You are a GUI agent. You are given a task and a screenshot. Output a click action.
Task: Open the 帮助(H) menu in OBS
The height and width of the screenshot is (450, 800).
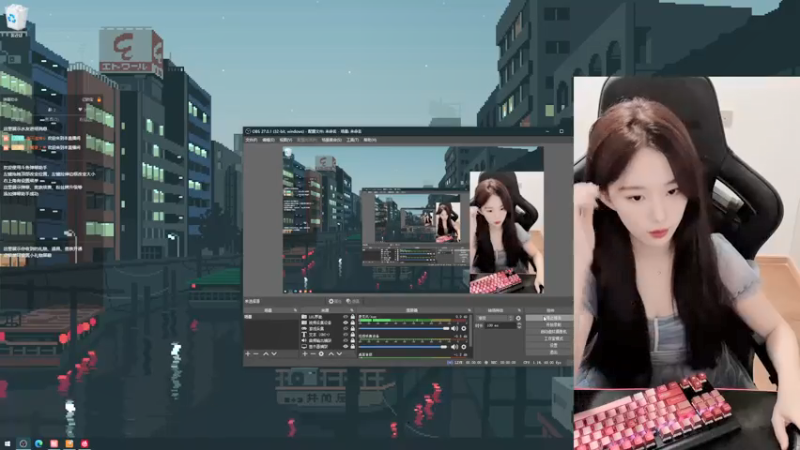(370, 140)
